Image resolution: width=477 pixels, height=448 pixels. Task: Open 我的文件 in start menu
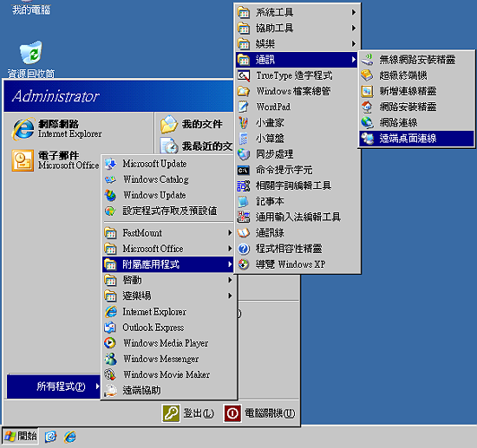click(192, 124)
